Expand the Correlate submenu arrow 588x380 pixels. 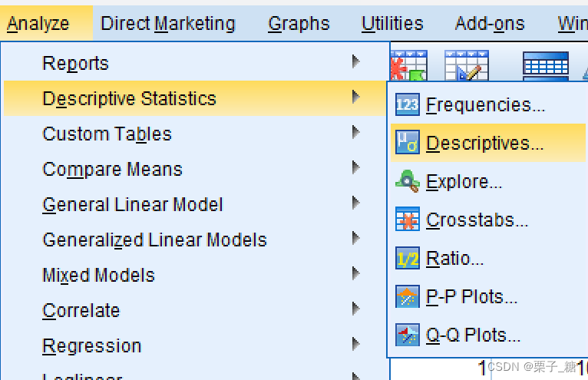pos(356,309)
